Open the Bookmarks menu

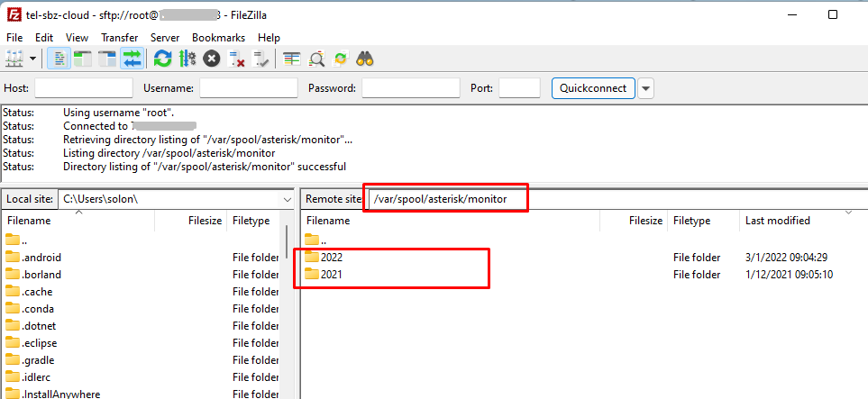pyautogui.click(x=218, y=38)
